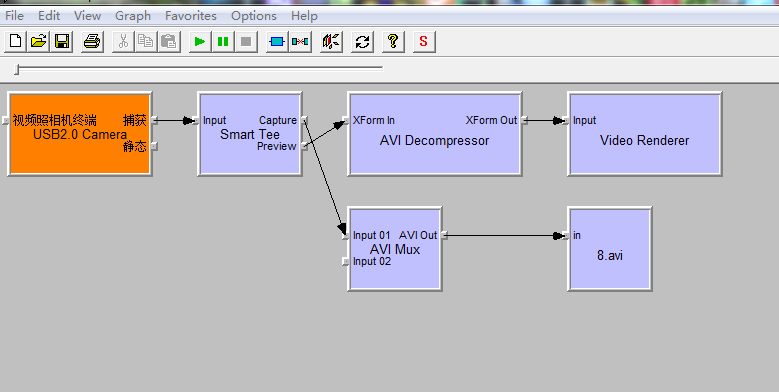Click the Insert Filters toolbar icon
779x392 pixels.
coord(277,41)
